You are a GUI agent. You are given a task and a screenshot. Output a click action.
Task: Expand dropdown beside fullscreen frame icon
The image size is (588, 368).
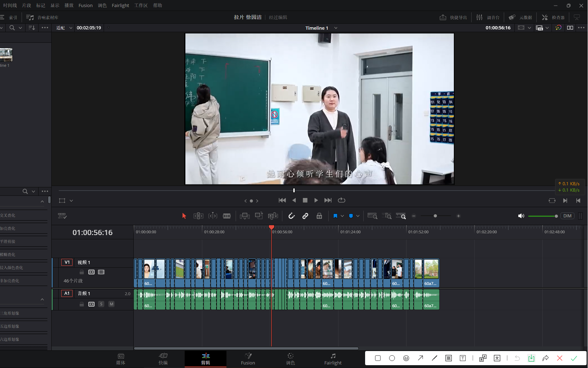pos(529,28)
